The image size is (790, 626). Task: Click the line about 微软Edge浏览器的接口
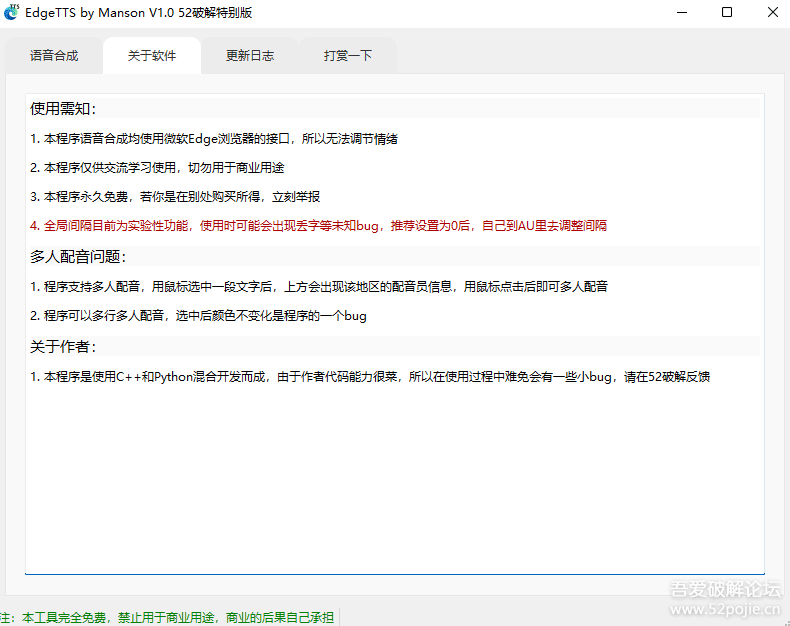214,139
